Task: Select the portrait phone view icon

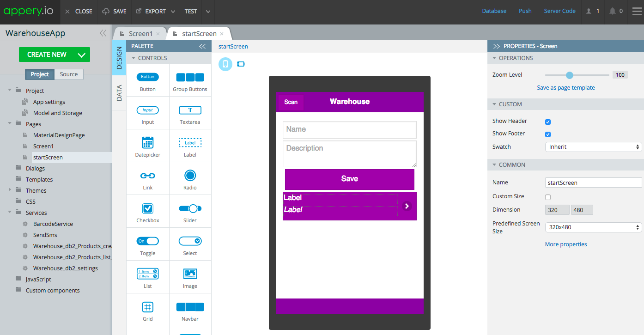Action: click(225, 64)
